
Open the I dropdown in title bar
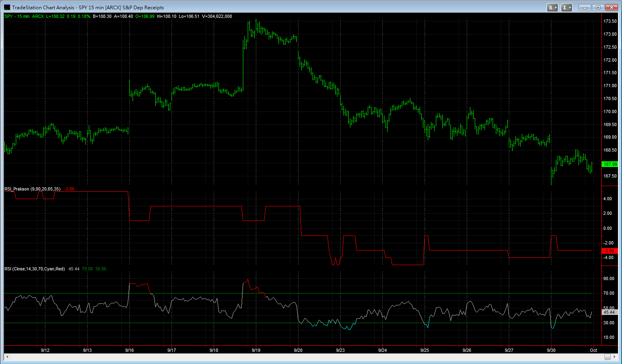pyautogui.click(x=566, y=7)
